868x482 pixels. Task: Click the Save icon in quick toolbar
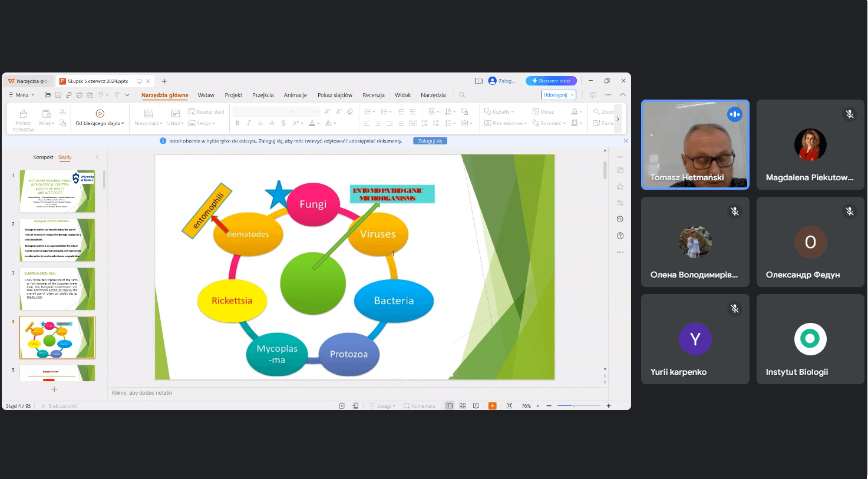point(58,95)
